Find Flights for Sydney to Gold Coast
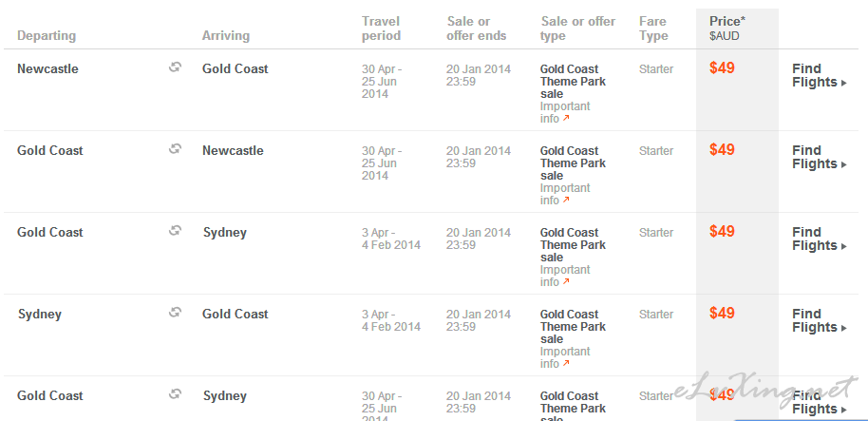868x421 pixels. [x=820, y=320]
